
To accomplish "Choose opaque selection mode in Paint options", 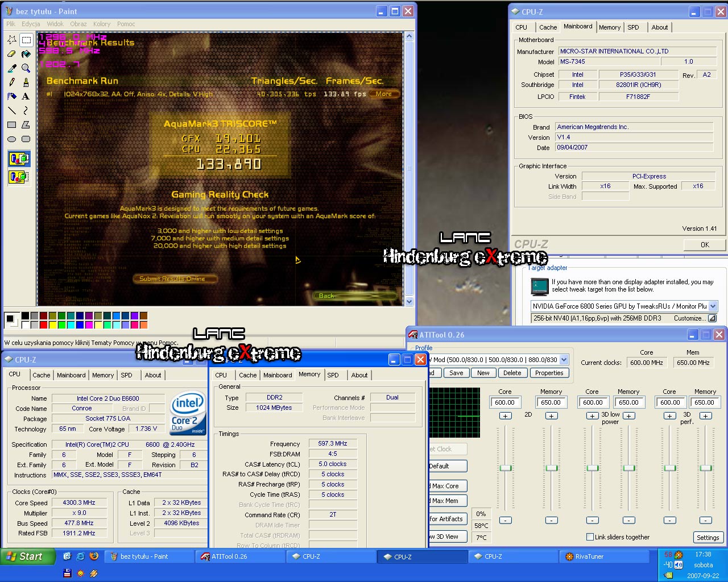I will pos(19,159).
